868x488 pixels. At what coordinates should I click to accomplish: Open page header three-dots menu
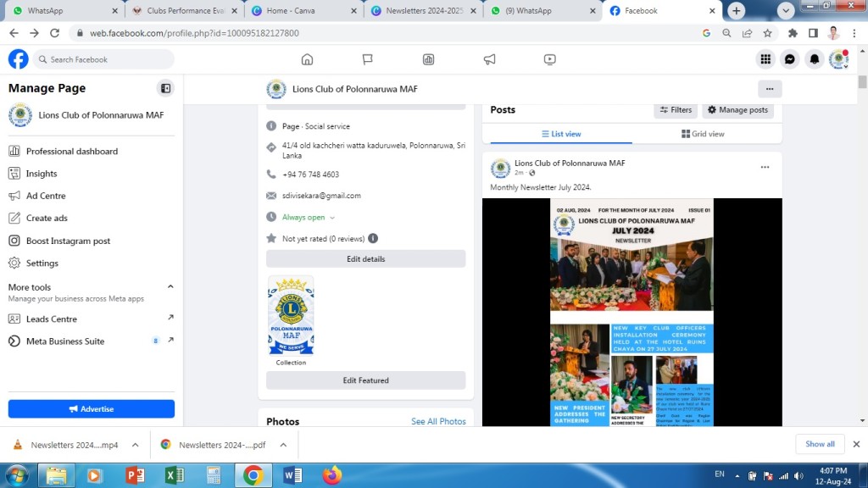[770, 88]
